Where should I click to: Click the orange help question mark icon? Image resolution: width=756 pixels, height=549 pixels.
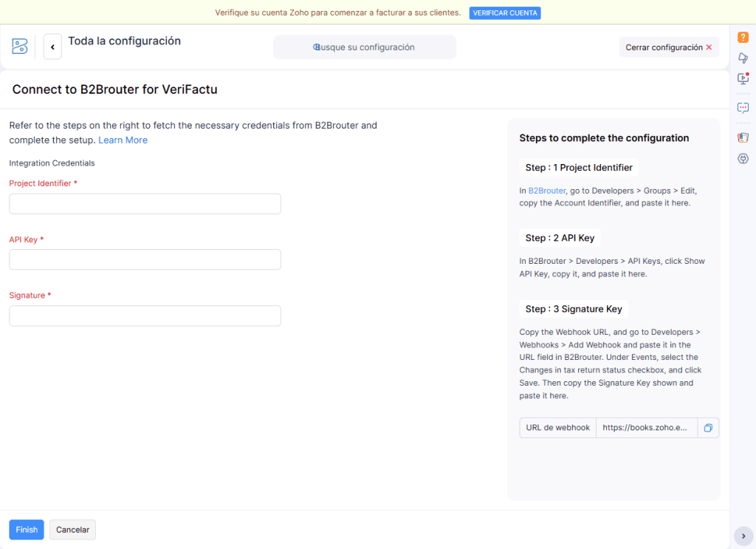(743, 38)
